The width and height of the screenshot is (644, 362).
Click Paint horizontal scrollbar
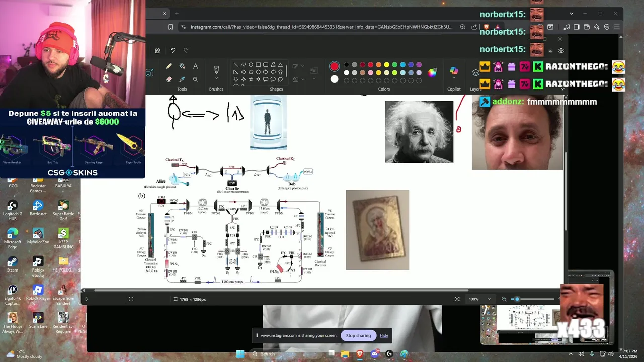[x=281, y=290]
